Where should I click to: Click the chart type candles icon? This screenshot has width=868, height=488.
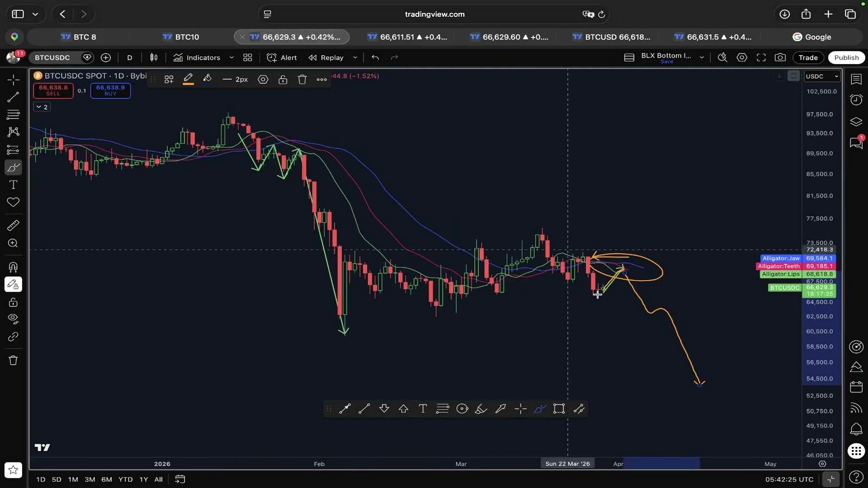(154, 57)
